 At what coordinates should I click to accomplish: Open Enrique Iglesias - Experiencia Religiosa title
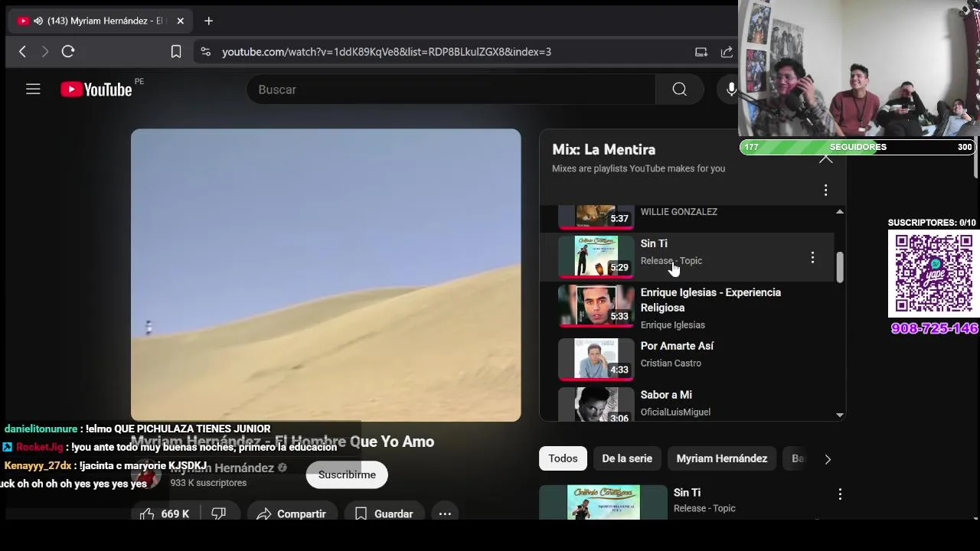coord(710,300)
